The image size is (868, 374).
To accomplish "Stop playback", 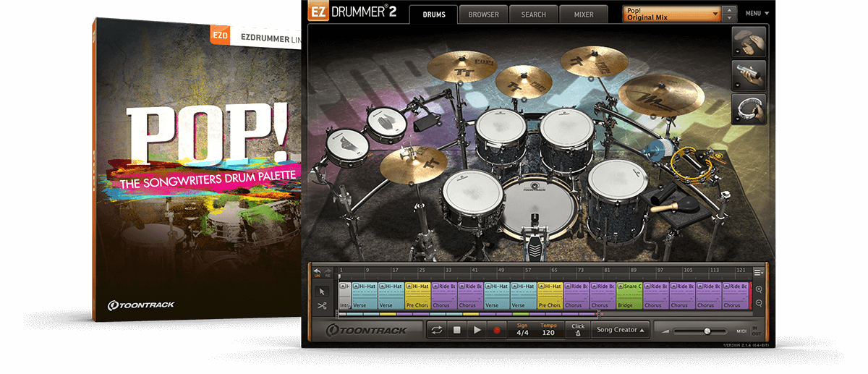I will (456, 330).
